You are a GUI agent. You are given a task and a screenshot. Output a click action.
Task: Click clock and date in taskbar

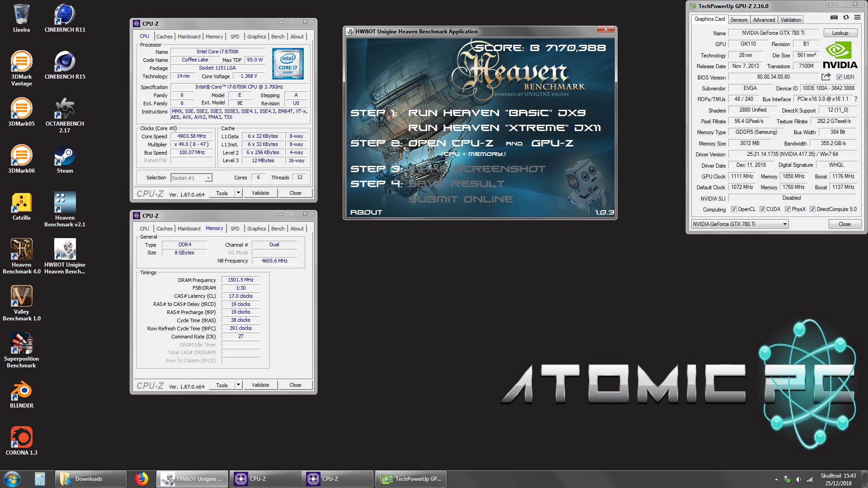pos(838,479)
